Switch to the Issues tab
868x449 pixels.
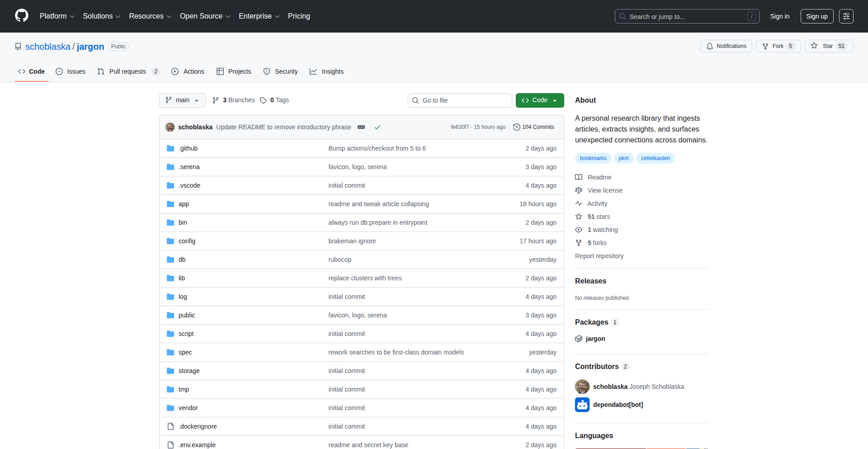point(71,71)
